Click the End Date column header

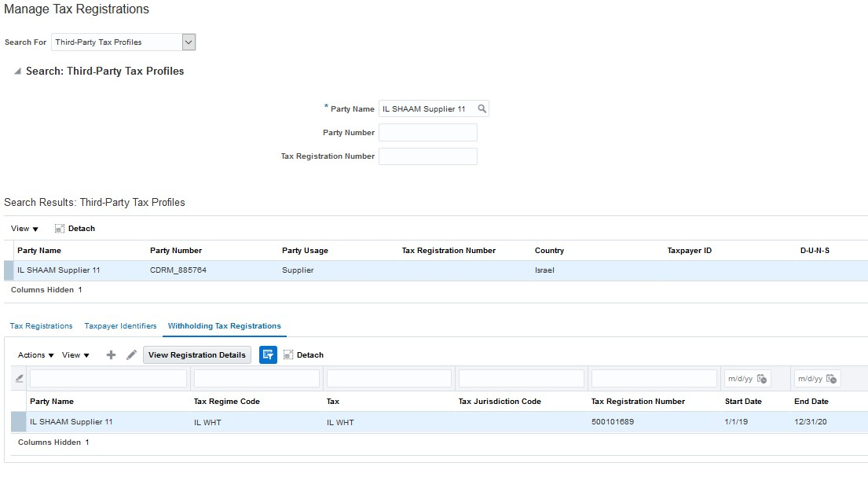(x=811, y=401)
